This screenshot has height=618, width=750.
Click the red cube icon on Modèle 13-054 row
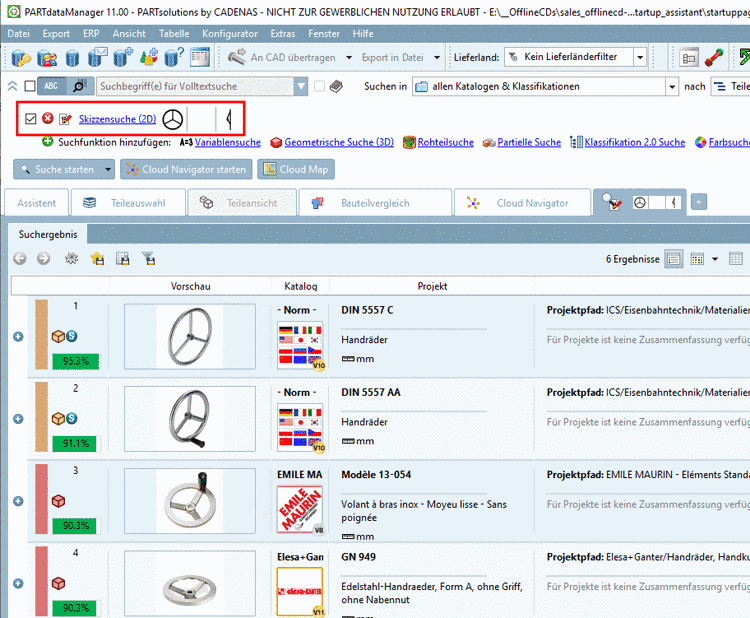pyautogui.click(x=58, y=501)
